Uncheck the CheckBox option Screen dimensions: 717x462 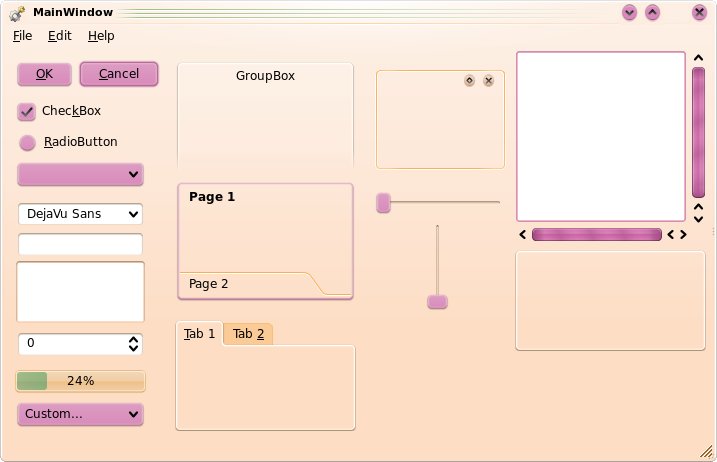click(27, 112)
